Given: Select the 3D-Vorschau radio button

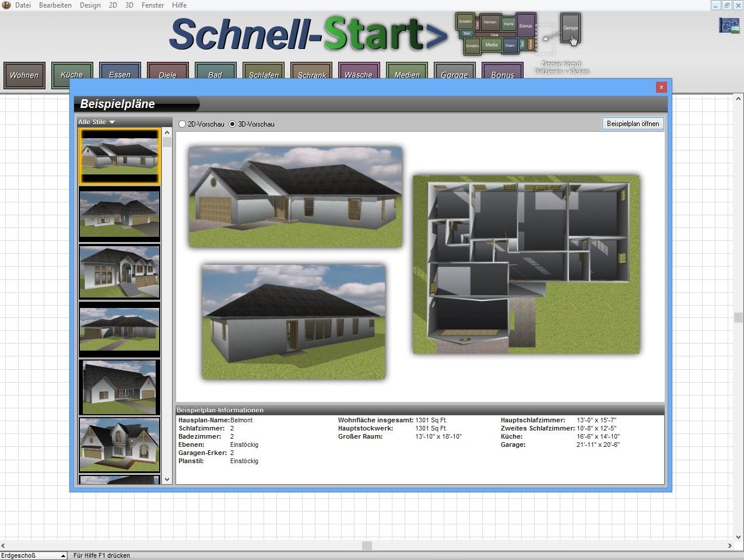Looking at the screenshot, I should point(233,124).
